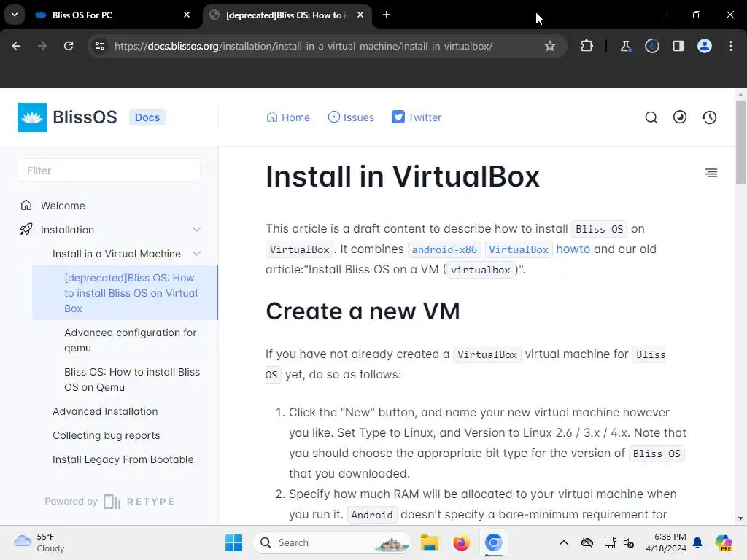Click the muted volume tray icon
The image size is (747, 560).
tap(629, 542)
